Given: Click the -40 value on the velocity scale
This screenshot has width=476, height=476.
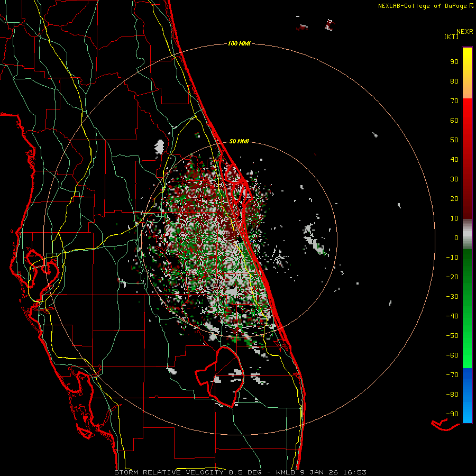Looking at the screenshot, I should [x=452, y=316].
